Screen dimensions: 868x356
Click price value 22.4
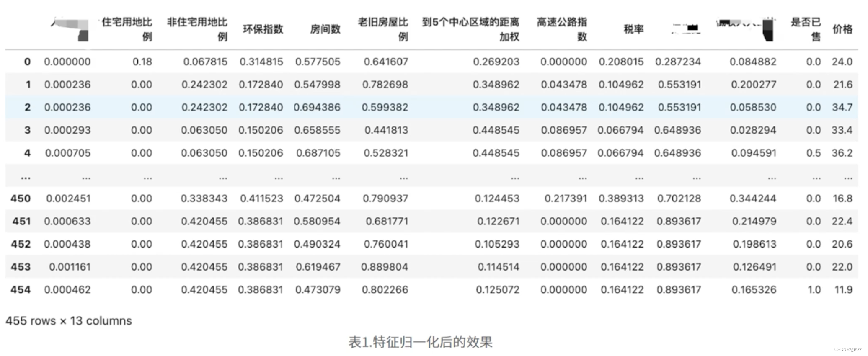click(x=842, y=222)
